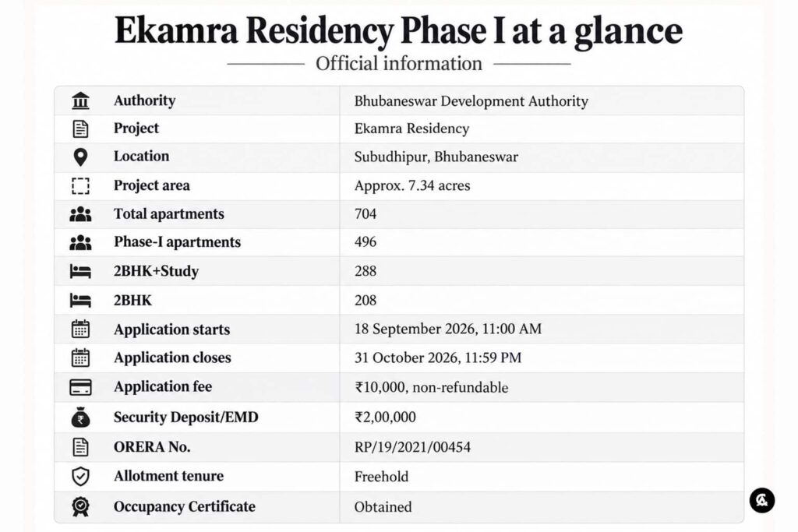Click the Phase-I apartments label

pyautogui.click(x=177, y=242)
